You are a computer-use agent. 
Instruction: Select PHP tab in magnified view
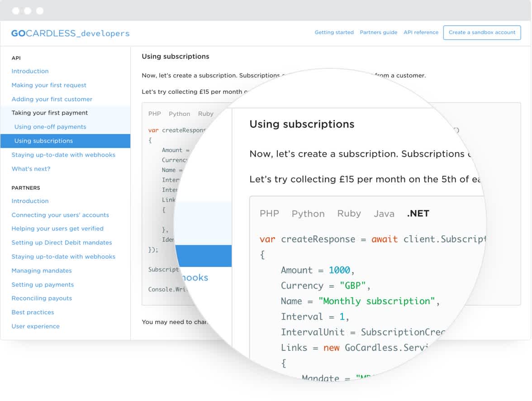click(x=270, y=213)
